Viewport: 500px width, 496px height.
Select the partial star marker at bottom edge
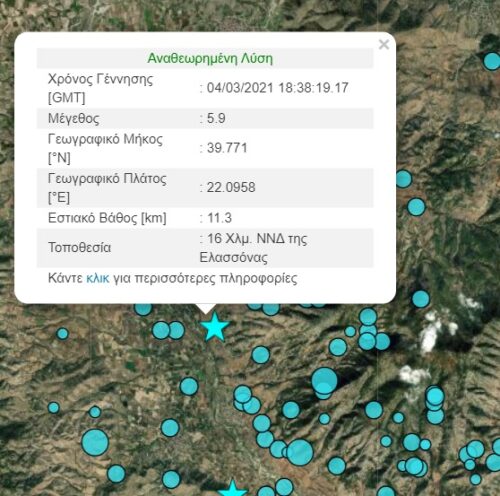click(x=232, y=488)
